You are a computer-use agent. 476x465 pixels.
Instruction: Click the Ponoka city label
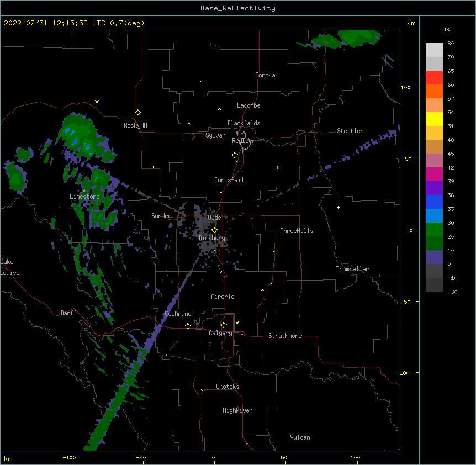point(265,75)
